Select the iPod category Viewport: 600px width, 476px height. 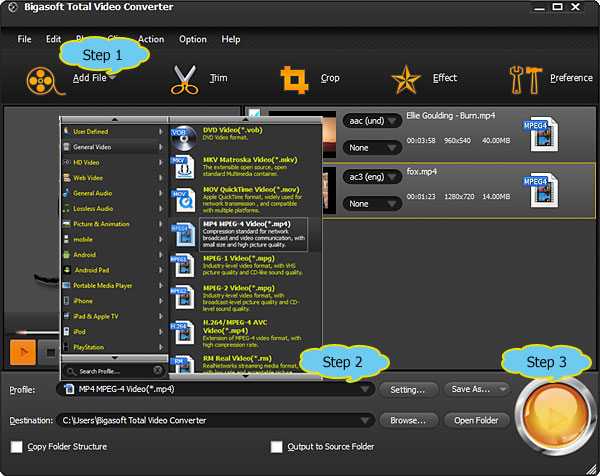pyautogui.click(x=114, y=331)
